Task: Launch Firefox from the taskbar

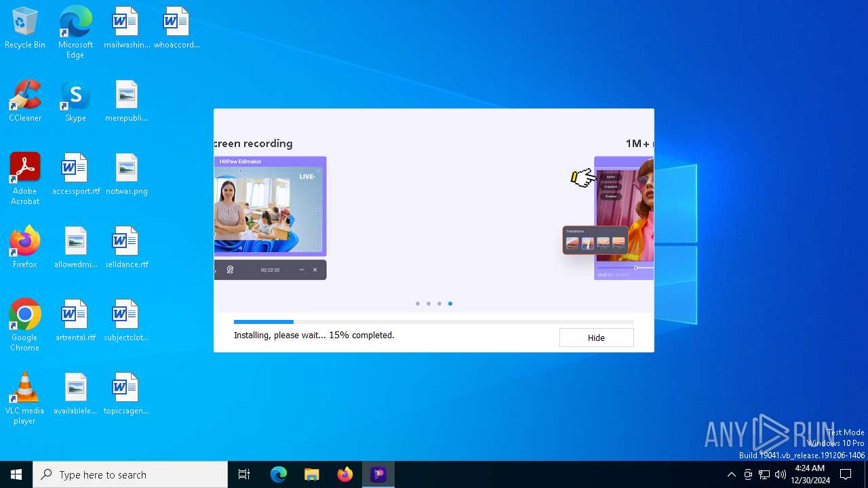Action: coord(345,474)
